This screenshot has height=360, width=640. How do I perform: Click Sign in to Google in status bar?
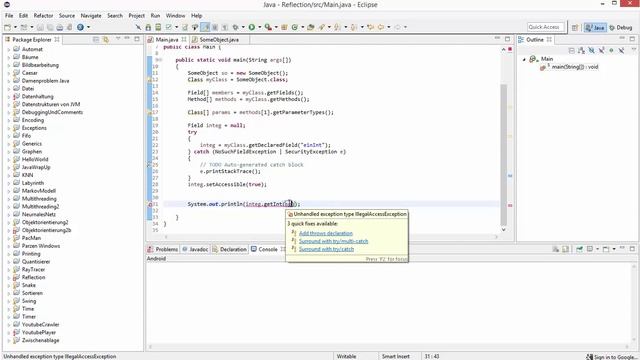pos(611,357)
